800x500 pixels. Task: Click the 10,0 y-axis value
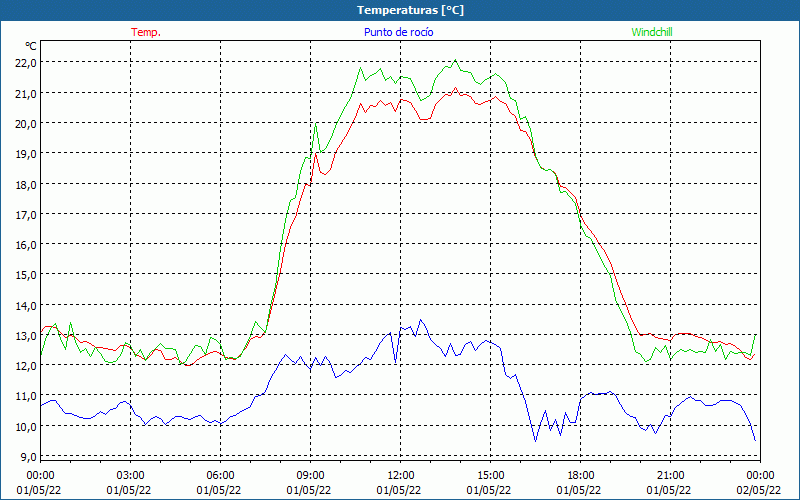[x=27, y=426]
